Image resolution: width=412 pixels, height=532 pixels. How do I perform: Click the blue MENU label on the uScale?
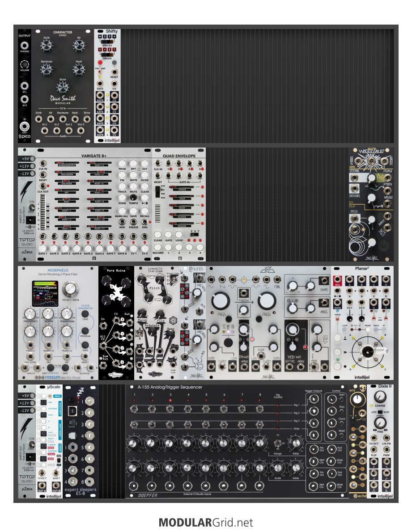57,396
